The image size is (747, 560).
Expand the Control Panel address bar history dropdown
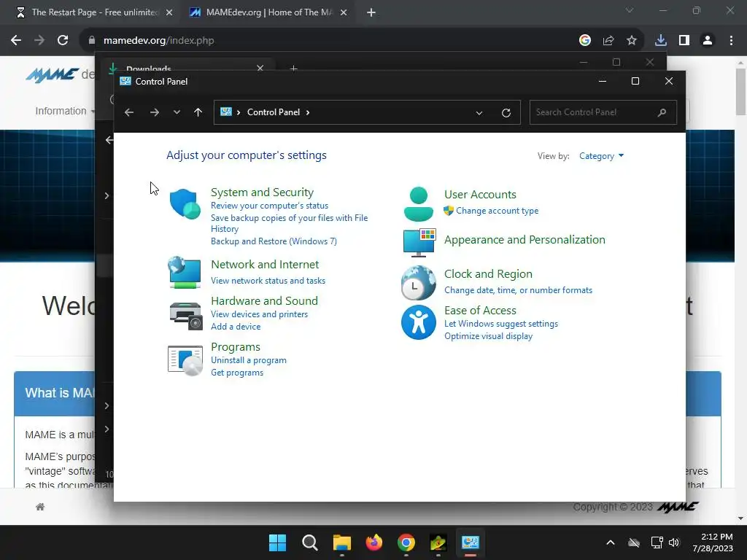point(479,113)
